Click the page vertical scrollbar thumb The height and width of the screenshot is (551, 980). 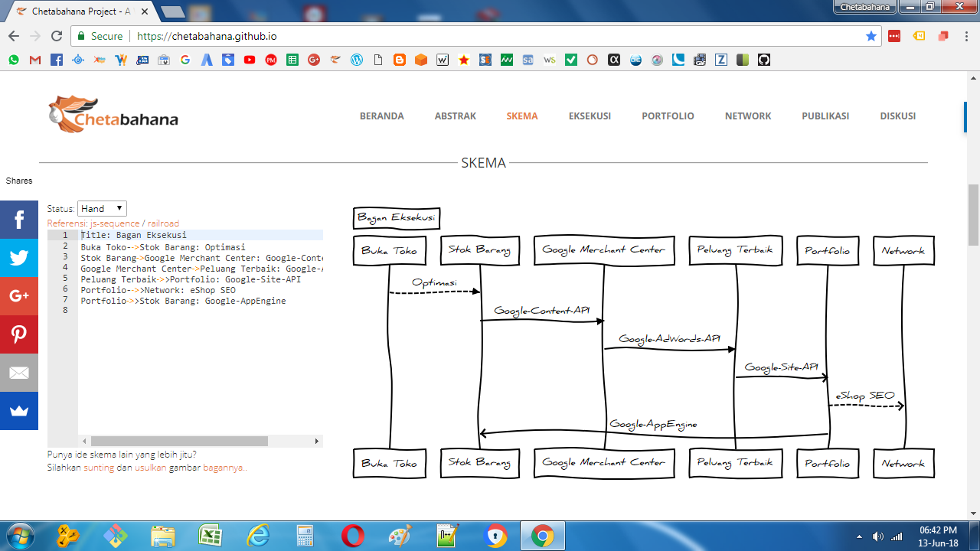click(973, 215)
